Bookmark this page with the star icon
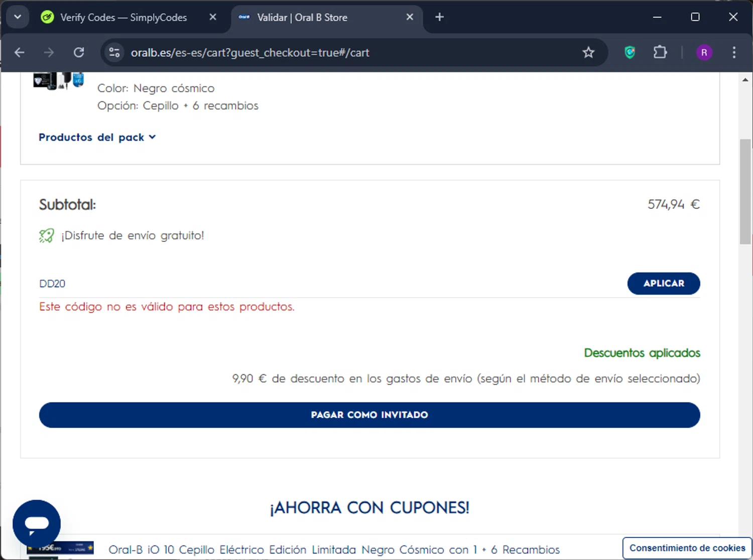Screen dimensions: 753x560 (588, 52)
